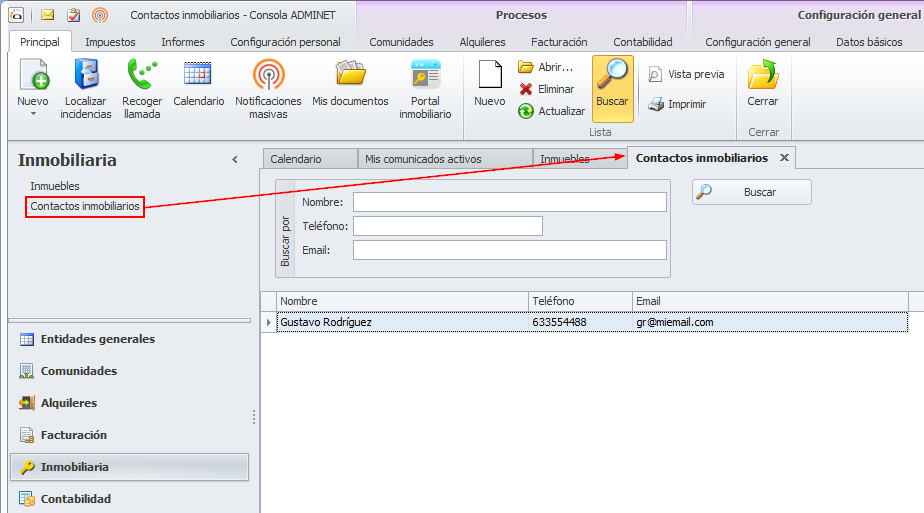Open Facturación navigation group

pyautogui.click(x=130, y=435)
